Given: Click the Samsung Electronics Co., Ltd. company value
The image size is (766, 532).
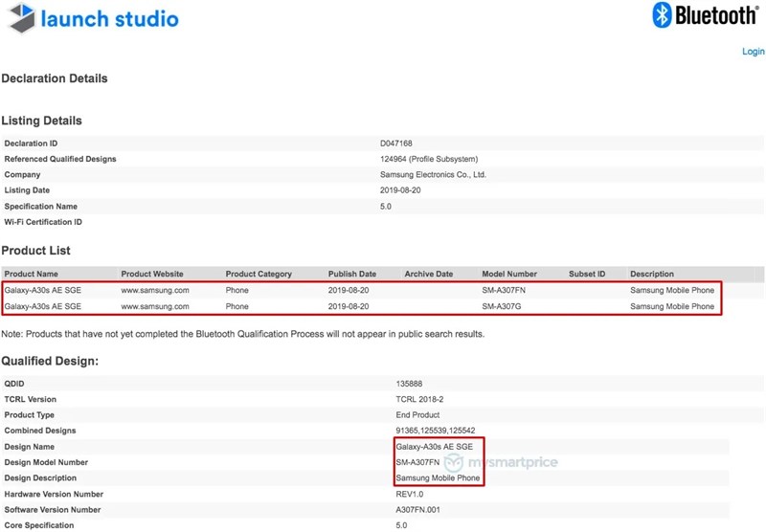Looking at the screenshot, I should pyautogui.click(x=433, y=175).
